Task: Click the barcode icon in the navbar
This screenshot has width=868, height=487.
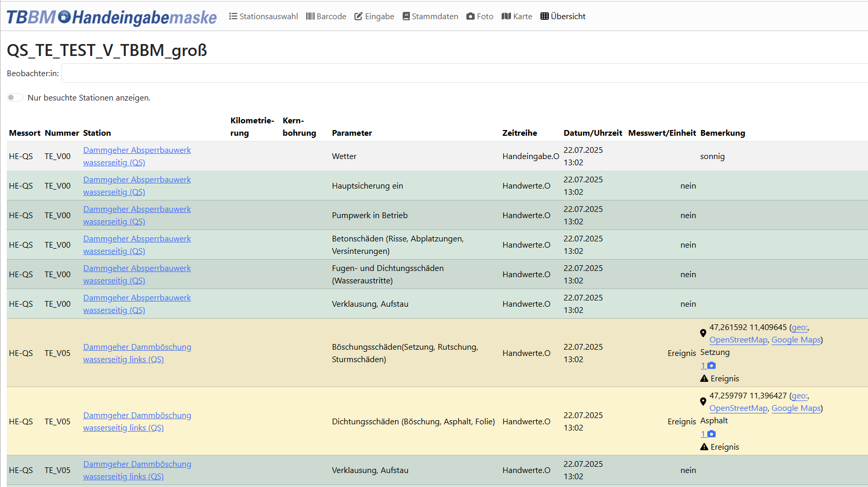Action: coord(310,16)
